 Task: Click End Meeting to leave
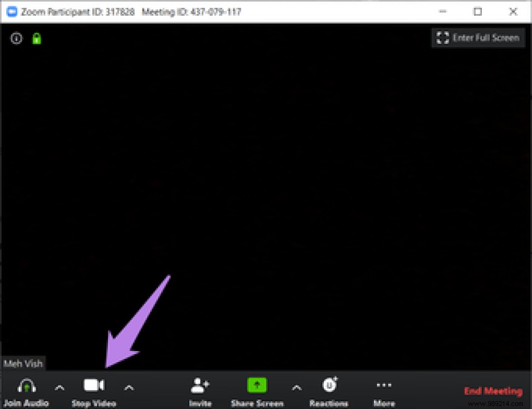493,391
